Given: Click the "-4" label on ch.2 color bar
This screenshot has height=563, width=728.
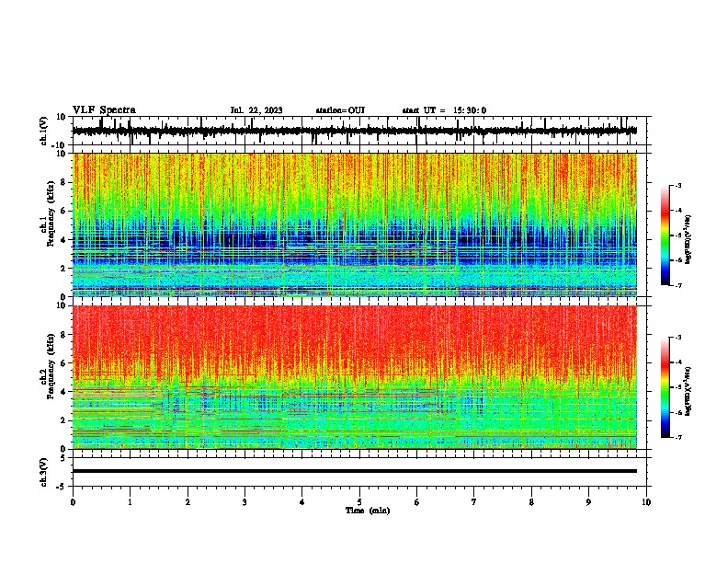Looking at the screenshot, I should click(x=677, y=362).
